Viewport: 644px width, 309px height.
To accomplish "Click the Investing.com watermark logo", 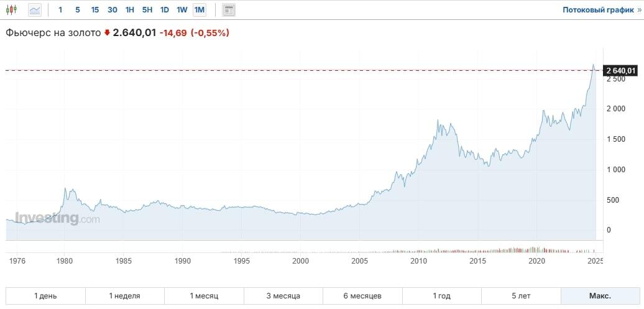I will (57, 218).
